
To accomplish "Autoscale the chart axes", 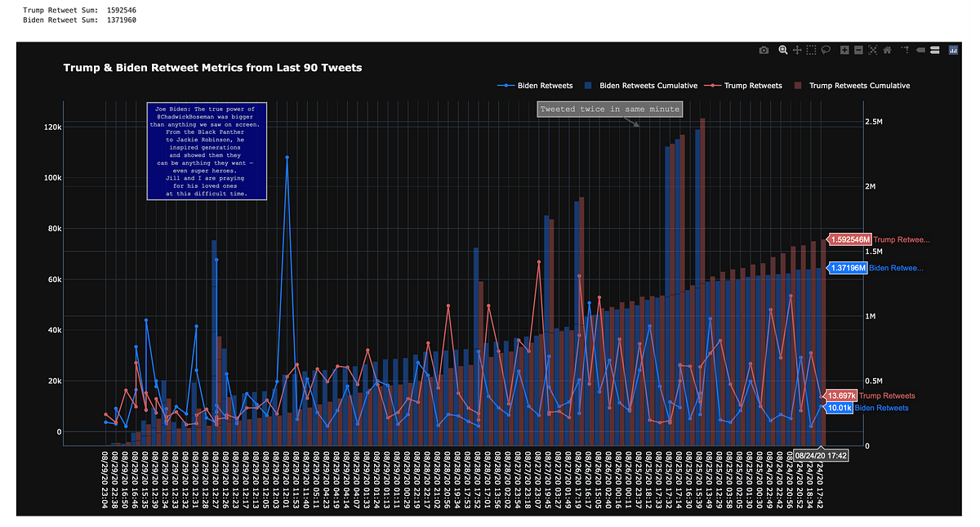I will pos(873,50).
